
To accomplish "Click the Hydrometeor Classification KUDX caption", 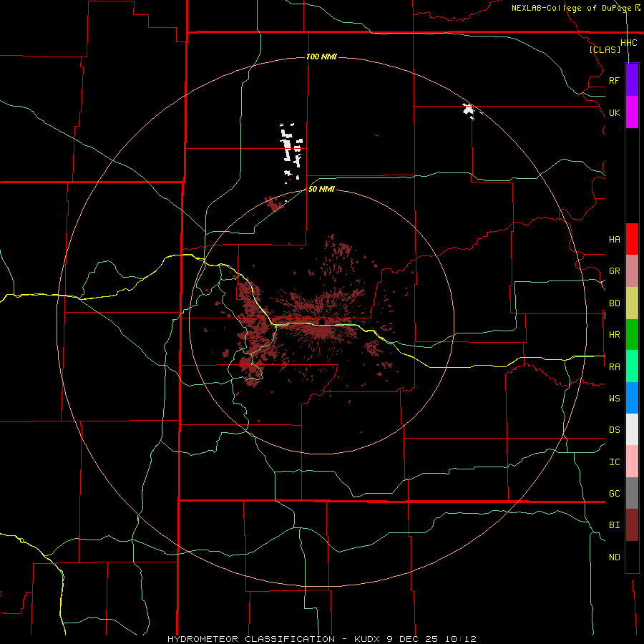I will tap(321, 639).
